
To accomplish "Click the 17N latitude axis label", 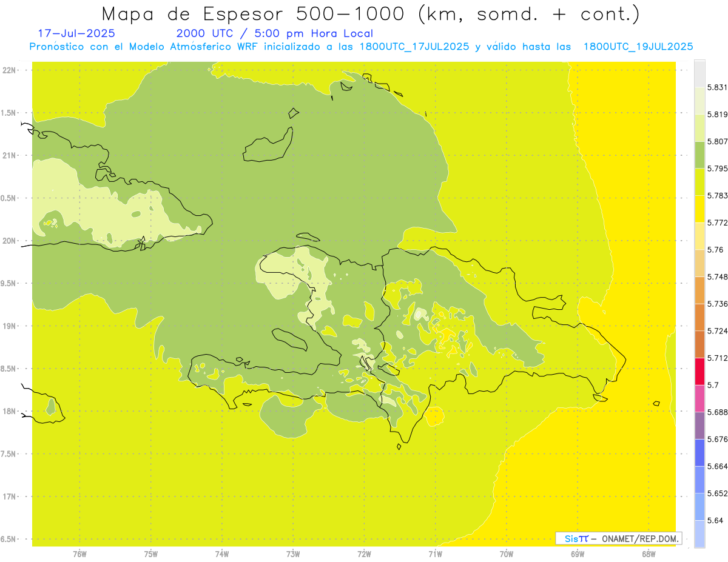I will click(x=9, y=497).
